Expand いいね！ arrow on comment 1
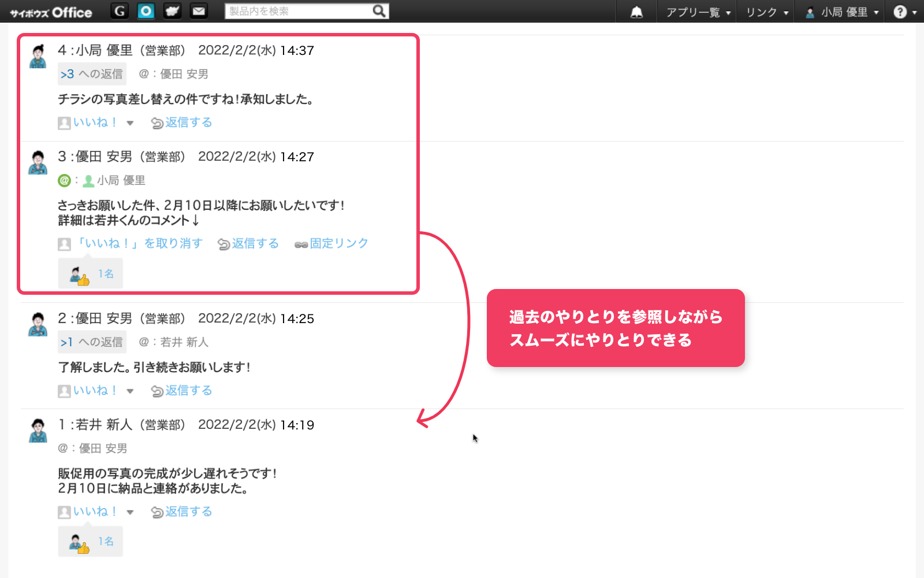This screenshot has height=578, width=924. (x=130, y=512)
